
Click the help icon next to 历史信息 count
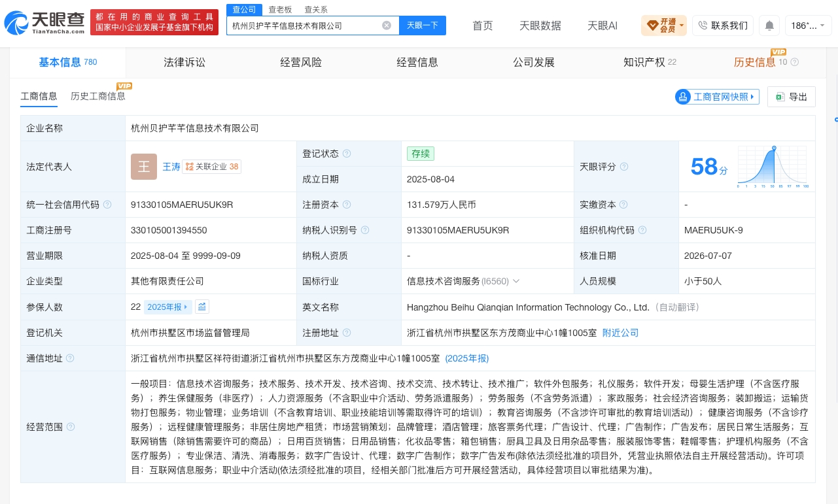(x=795, y=62)
